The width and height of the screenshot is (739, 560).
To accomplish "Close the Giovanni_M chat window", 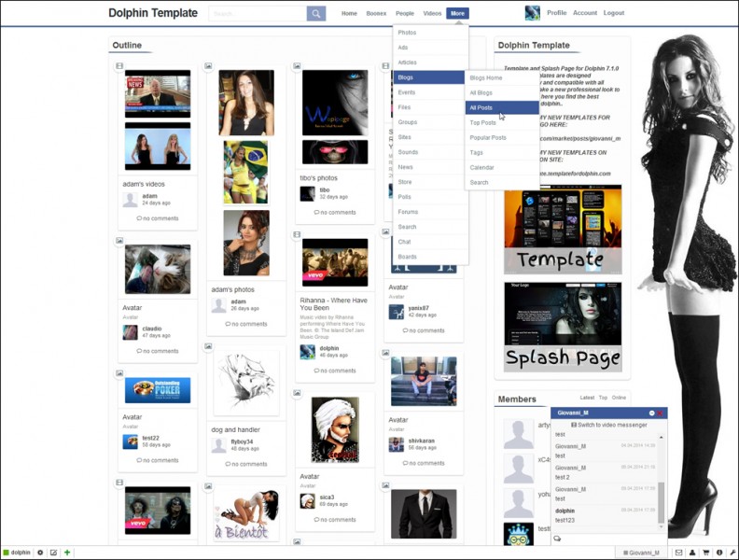I will pyautogui.click(x=660, y=413).
